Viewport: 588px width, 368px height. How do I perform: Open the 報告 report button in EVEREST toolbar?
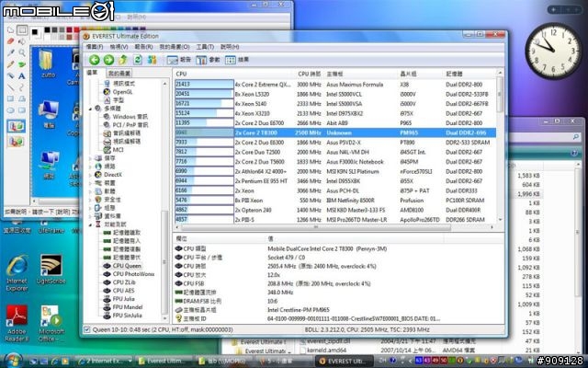(x=179, y=60)
